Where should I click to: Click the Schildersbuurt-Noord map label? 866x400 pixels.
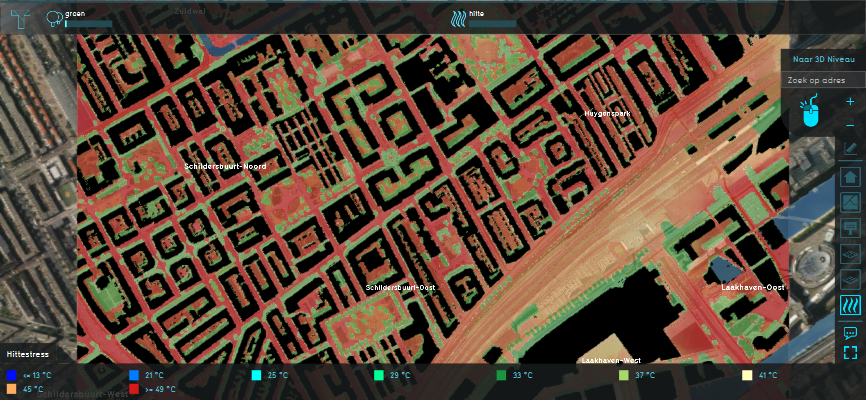point(226,166)
